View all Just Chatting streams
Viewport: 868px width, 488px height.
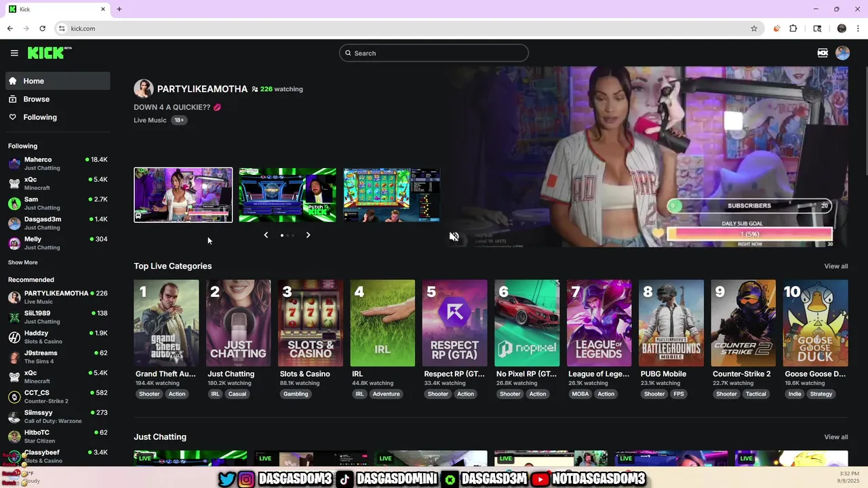(836, 437)
